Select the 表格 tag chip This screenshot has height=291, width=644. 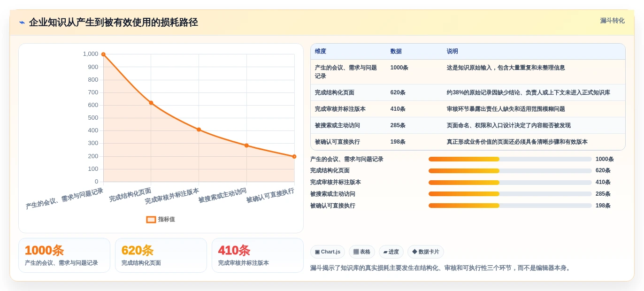pos(362,252)
